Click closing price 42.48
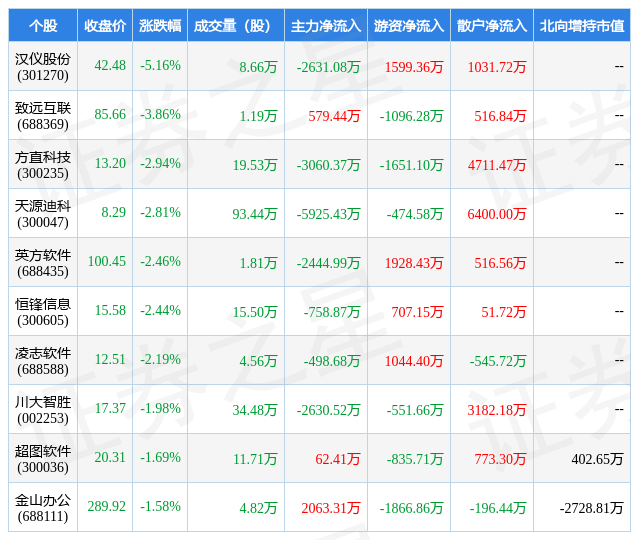The width and height of the screenshot is (631, 540). tap(110, 65)
